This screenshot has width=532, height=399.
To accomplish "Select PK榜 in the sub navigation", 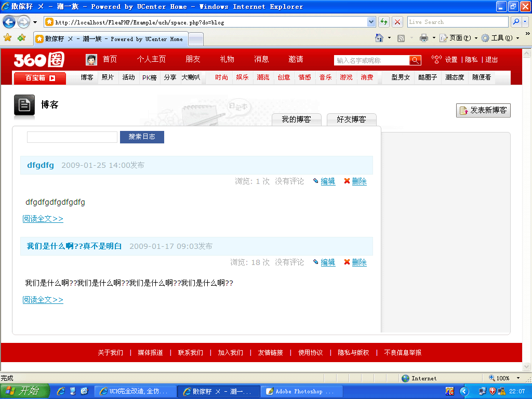I will click(x=149, y=78).
